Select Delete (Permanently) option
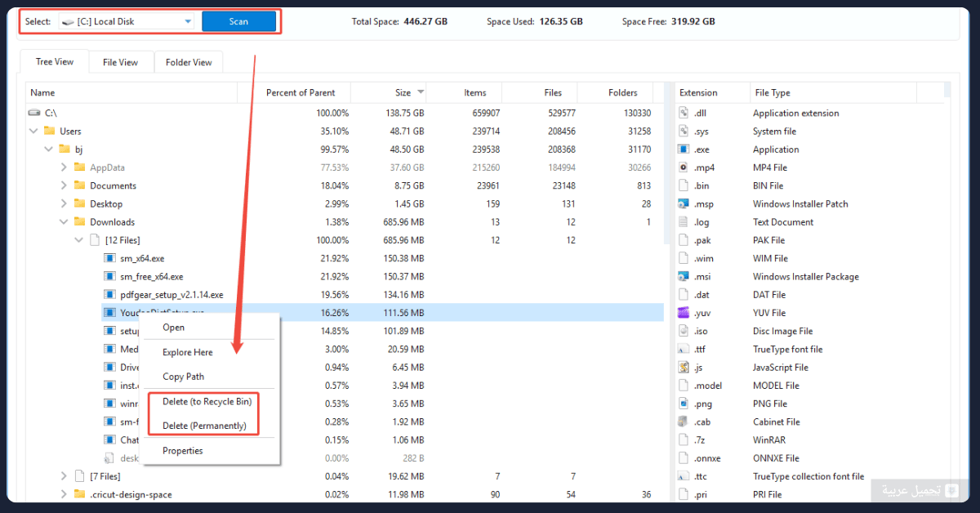Viewport: 980px width, 513px height. tap(204, 426)
